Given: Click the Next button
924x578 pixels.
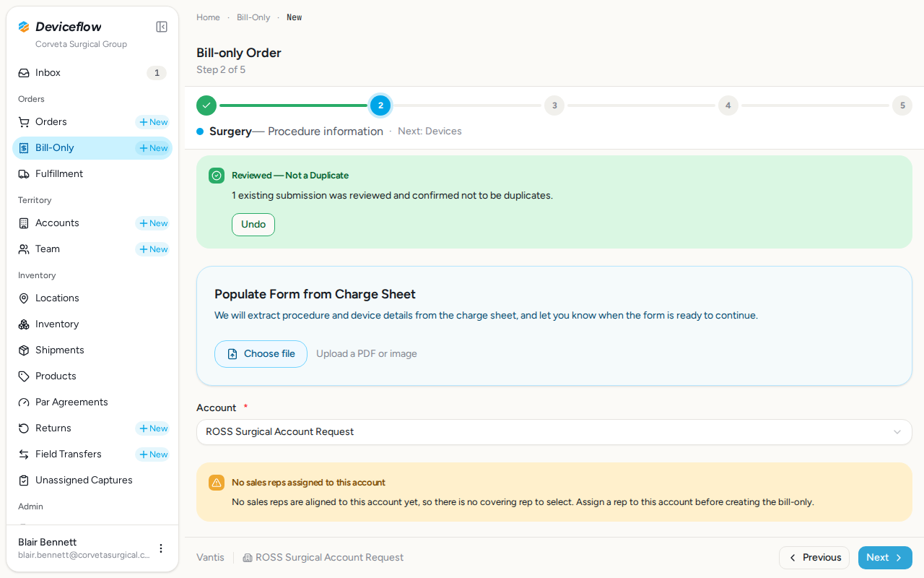Looking at the screenshot, I should [x=885, y=558].
